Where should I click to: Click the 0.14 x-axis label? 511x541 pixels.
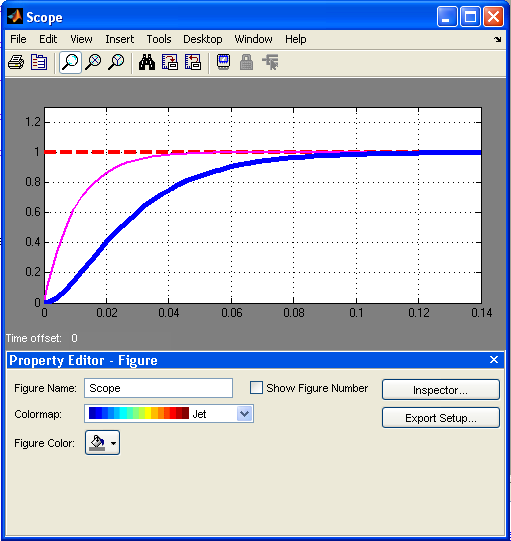(481, 313)
